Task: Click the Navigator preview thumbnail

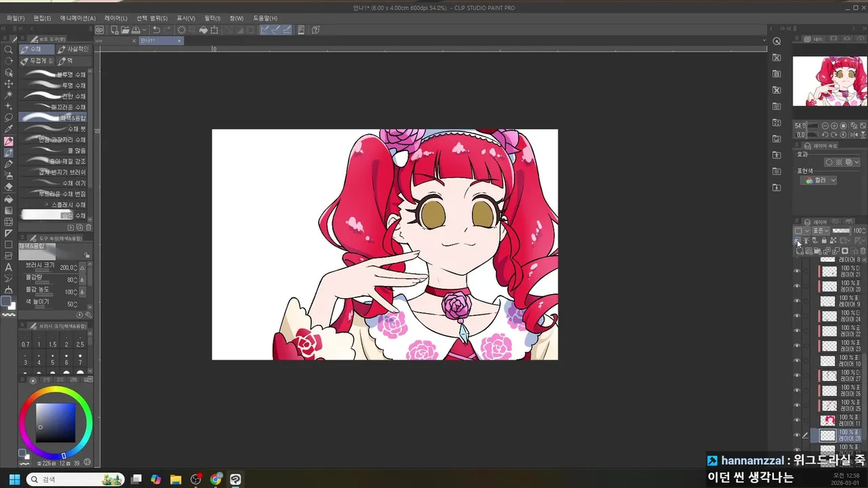Action: [x=829, y=81]
